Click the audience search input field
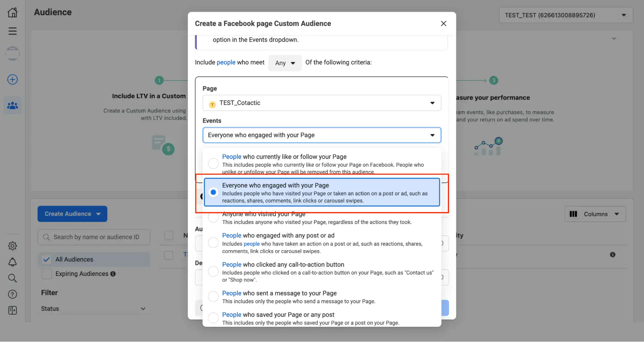 (96, 237)
